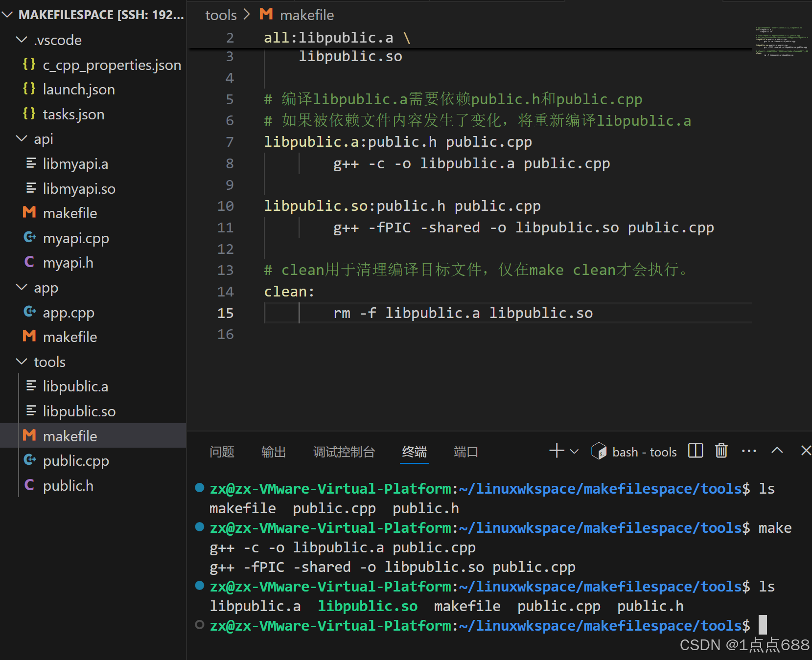812x660 pixels.
Task: Switch to the 输出 panel tab
Action: pyautogui.click(x=273, y=452)
